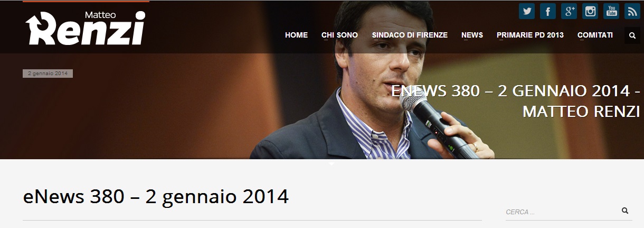Screen dimensions: 644x228
Task: Open the YouTube icon
Action: (x=611, y=11)
